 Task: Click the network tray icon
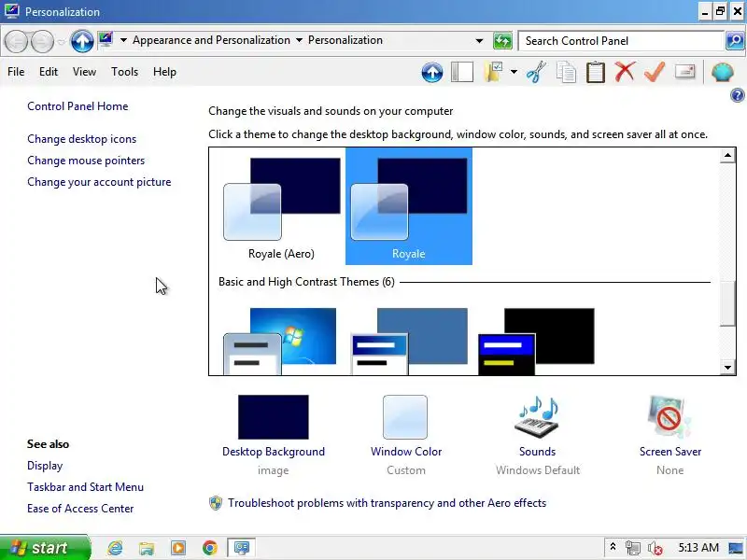pyautogui.click(x=633, y=548)
